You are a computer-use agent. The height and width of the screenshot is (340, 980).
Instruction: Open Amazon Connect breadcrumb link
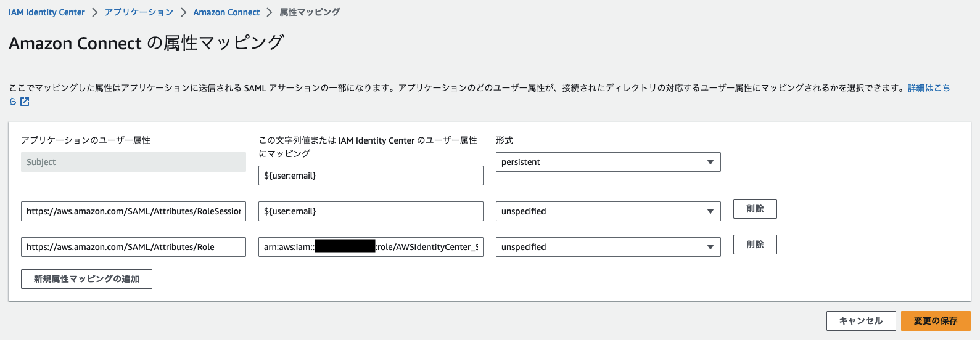click(x=226, y=12)
